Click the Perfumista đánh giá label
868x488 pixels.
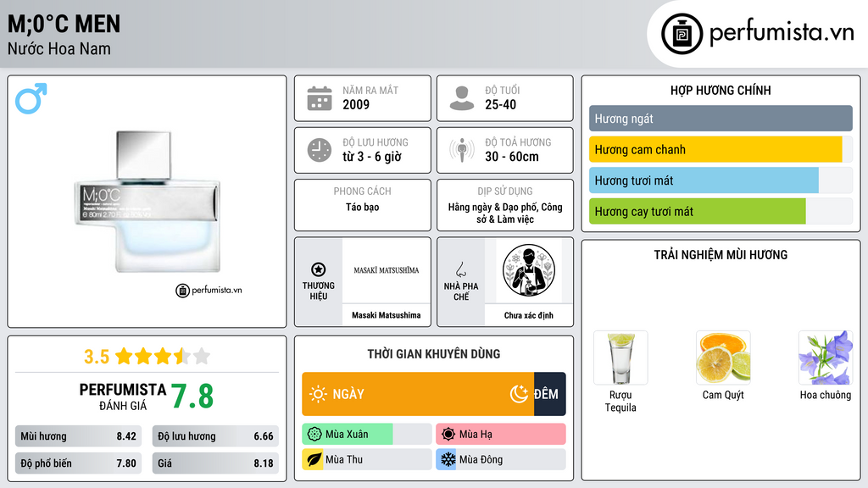[x=123, y=396]
